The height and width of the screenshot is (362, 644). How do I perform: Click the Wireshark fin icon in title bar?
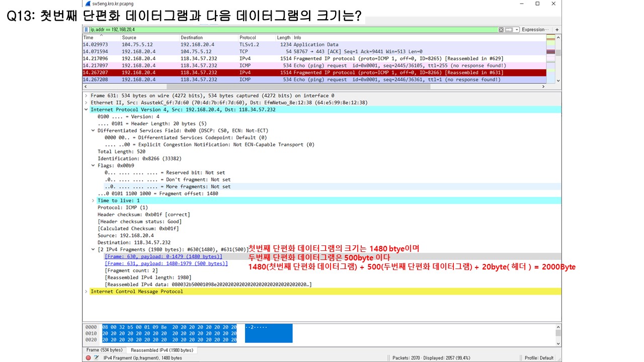pyautogui.click(x=87, y=4)
